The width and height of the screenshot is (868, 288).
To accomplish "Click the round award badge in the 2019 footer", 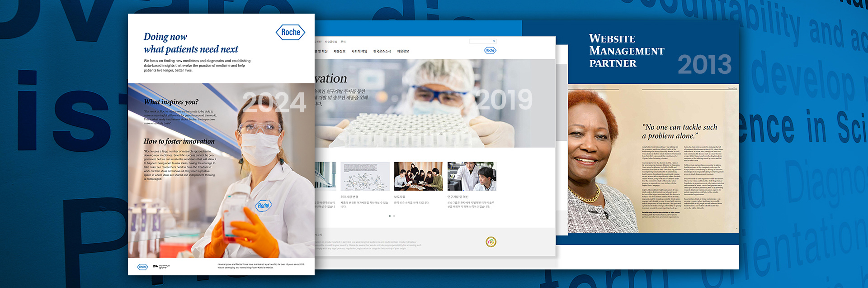I will click(491, 242).
